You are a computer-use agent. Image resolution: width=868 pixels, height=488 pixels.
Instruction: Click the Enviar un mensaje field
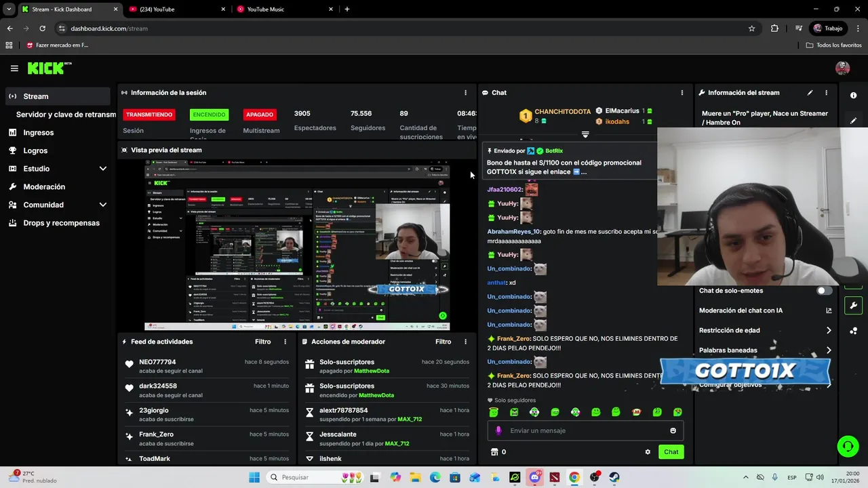click(585, 430)
